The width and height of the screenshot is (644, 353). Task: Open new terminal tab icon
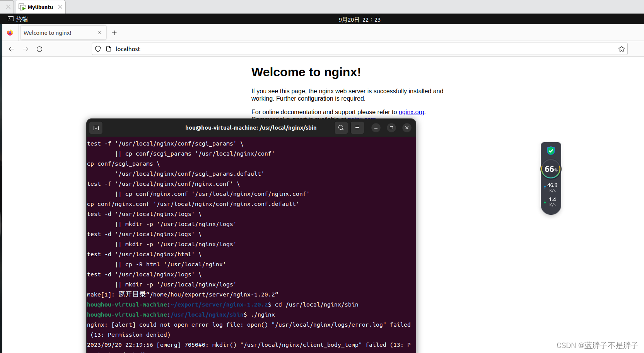click(x=96, y=128)
